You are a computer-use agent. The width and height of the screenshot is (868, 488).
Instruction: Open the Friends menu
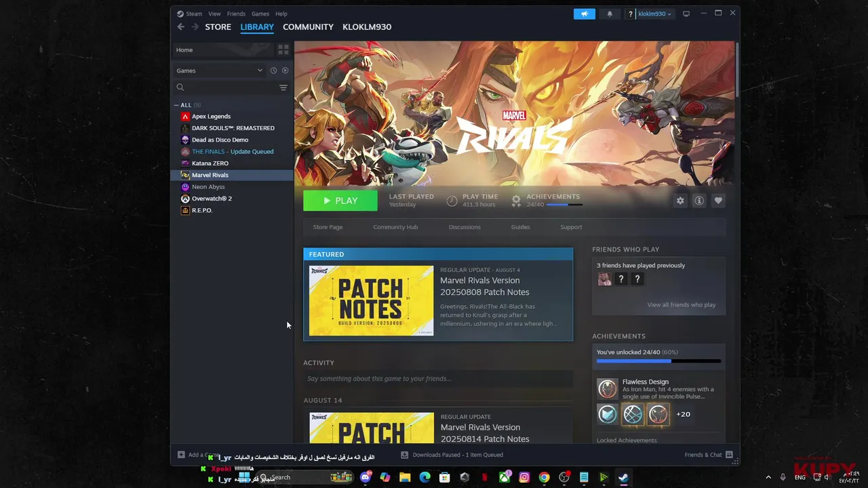coord(236,14)
